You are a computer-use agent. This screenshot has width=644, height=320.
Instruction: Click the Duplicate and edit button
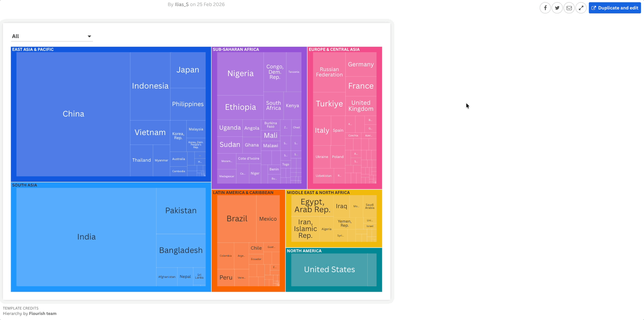(x=614, y=8)
